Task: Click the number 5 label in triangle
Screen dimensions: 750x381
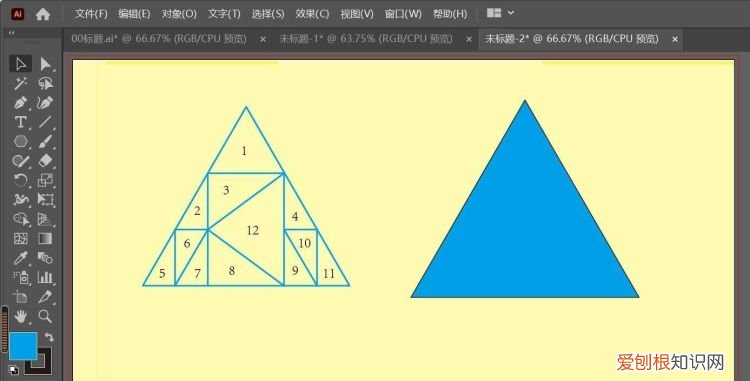Action: tap(163, 274)
